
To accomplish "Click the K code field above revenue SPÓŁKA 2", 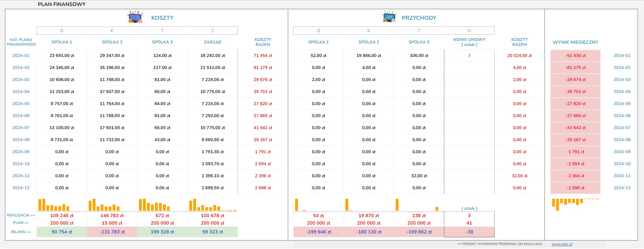I will [x=369, y=31].
